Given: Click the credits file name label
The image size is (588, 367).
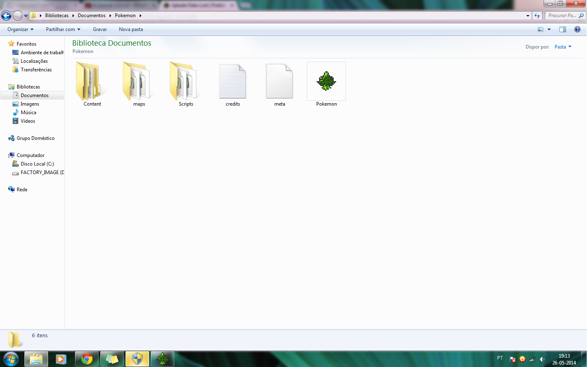Looking at the screenshot, I should pyautogui.click(x=233, y=104).
